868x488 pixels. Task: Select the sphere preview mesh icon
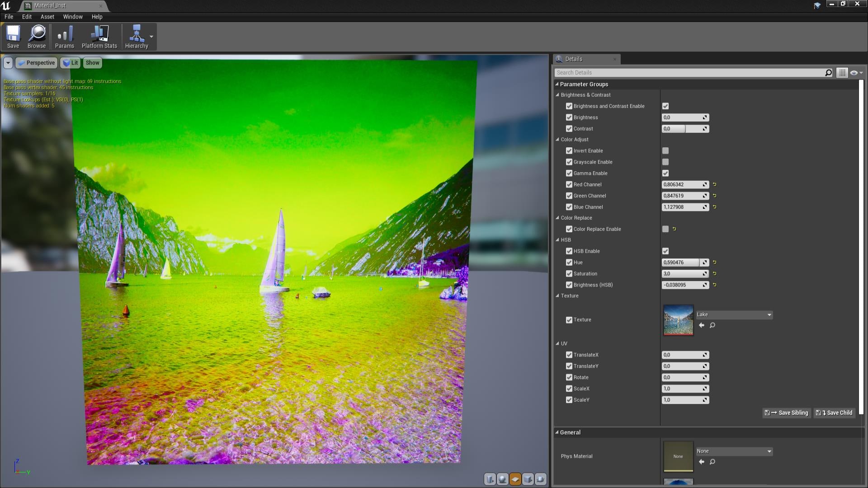(x=502, y=480)
